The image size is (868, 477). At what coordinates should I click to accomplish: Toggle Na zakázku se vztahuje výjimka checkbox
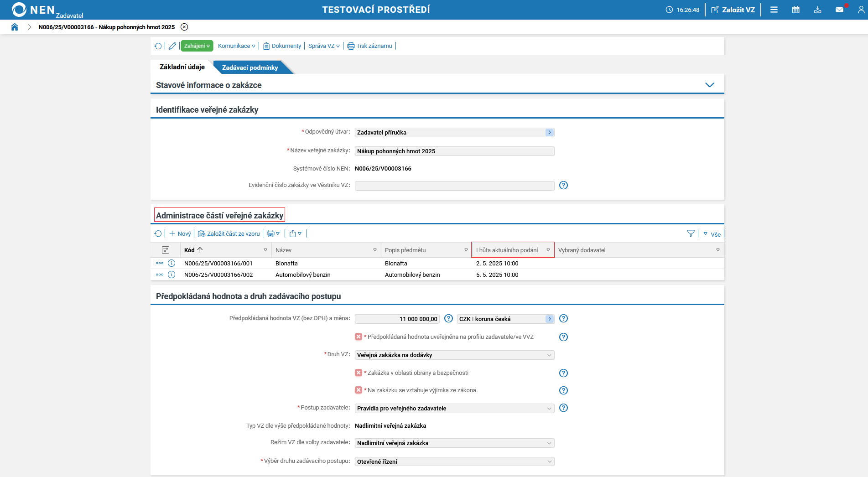pos(359,390)
